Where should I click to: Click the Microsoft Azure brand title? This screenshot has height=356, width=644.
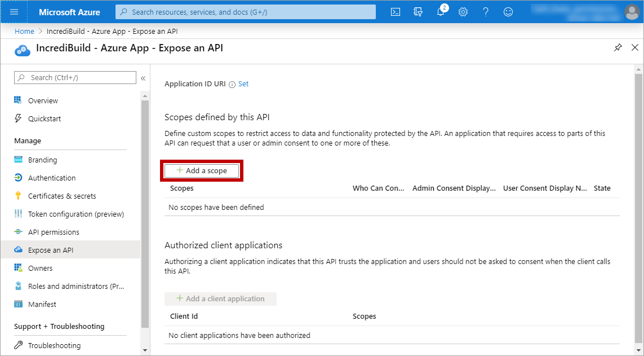click(x=69, y=12)
